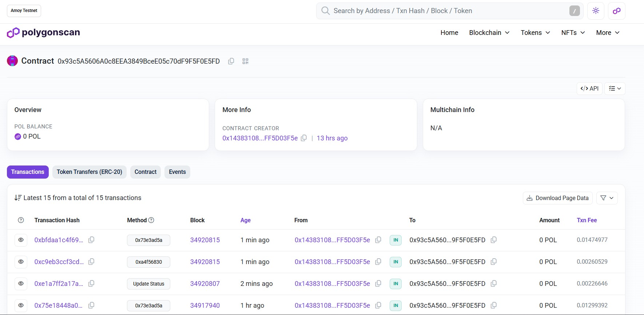Copy From address in 0xc9eb3ccf3cd row
644x315 pixels.
378,262
